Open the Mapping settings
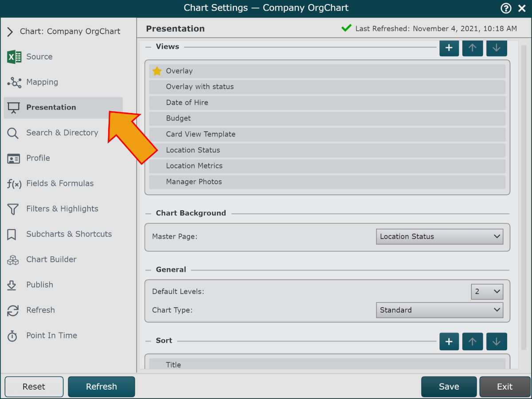The width and height of the screenshot is (532, 399). 42,82
